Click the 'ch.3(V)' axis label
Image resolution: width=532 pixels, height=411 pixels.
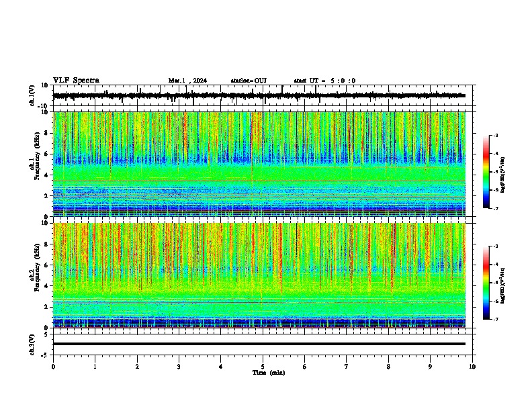click(32, 345)
